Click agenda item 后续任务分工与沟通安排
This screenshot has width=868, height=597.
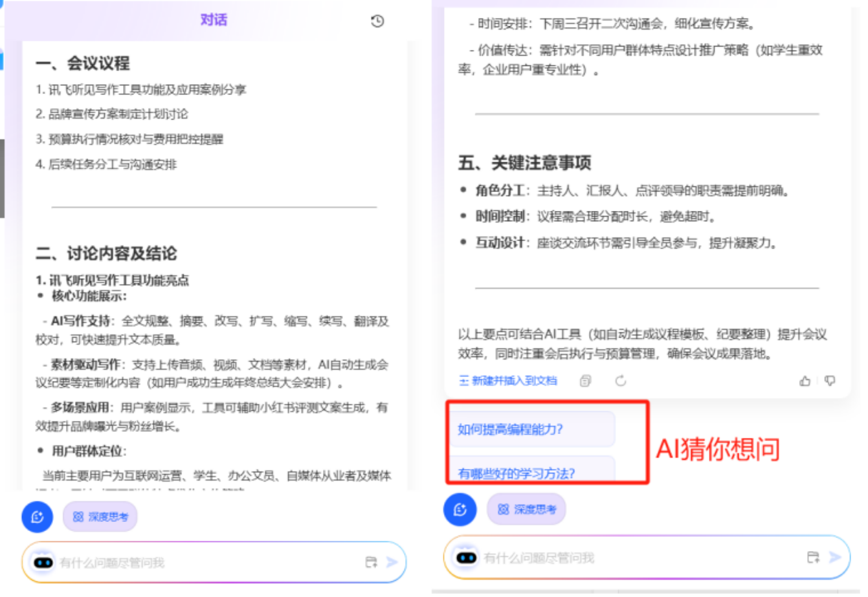pos(106,164)
